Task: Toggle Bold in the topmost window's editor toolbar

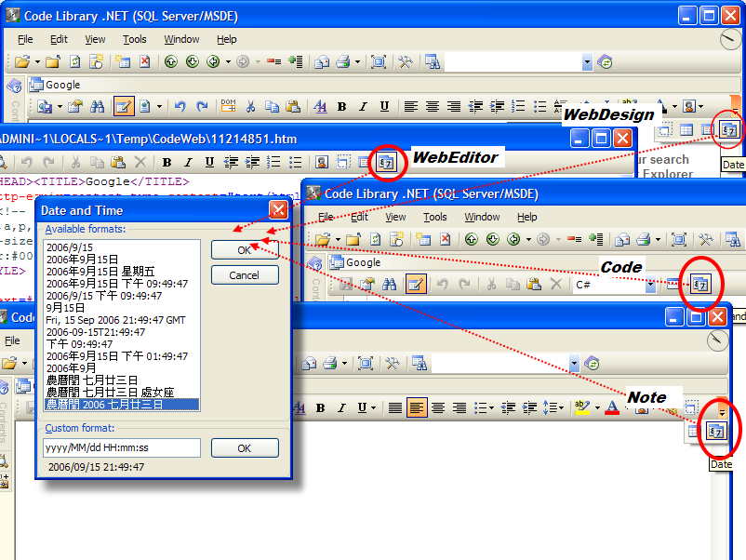Action: (x=341, y=107)
